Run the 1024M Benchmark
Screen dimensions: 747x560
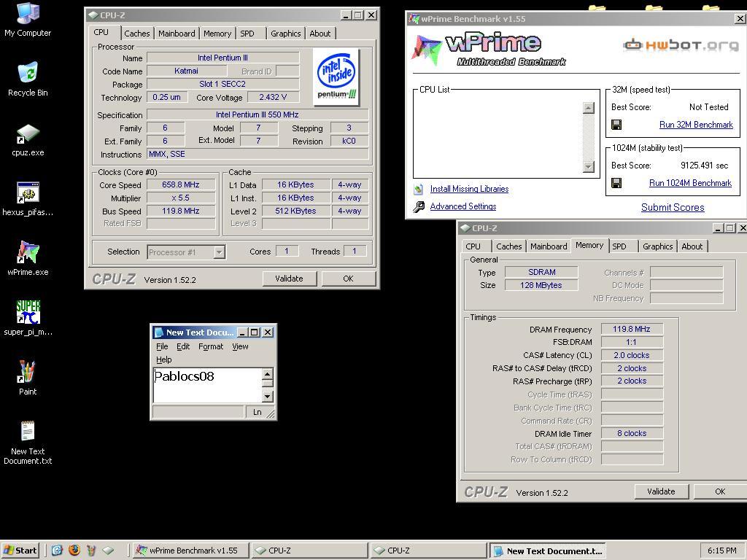(690, 183)
